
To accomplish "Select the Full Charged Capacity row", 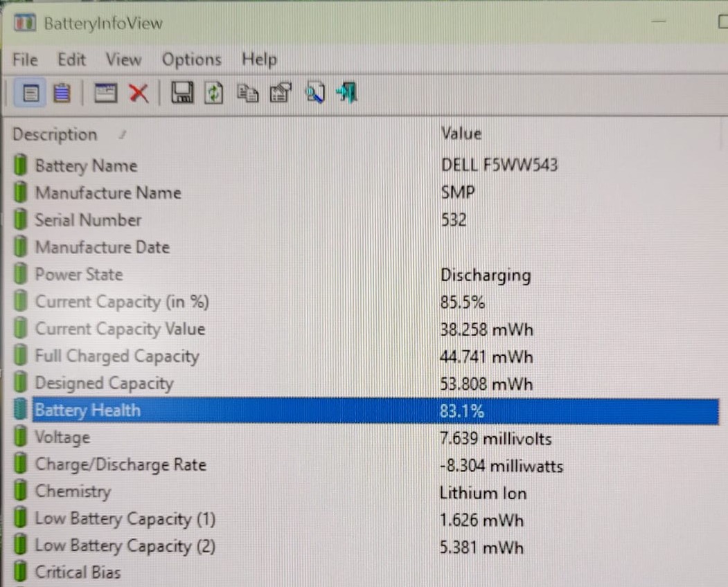I will pos(366,356).
